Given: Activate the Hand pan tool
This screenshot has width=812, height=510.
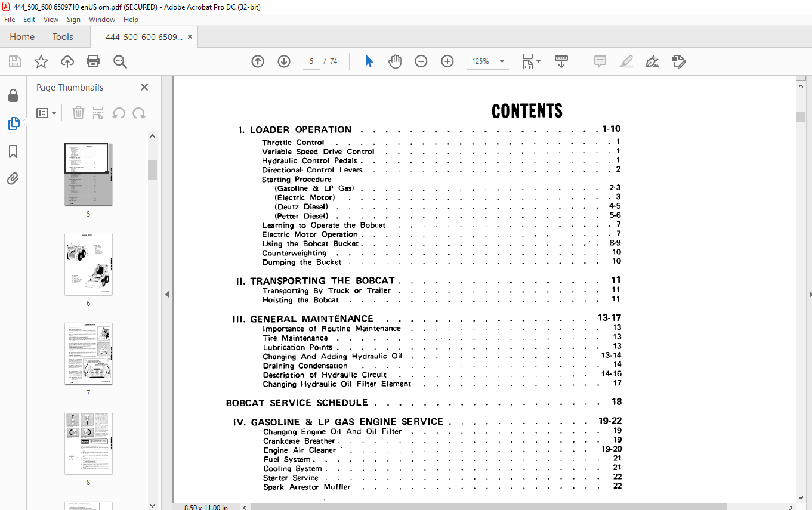Looking at the screenshot, I should coord(395,61).
